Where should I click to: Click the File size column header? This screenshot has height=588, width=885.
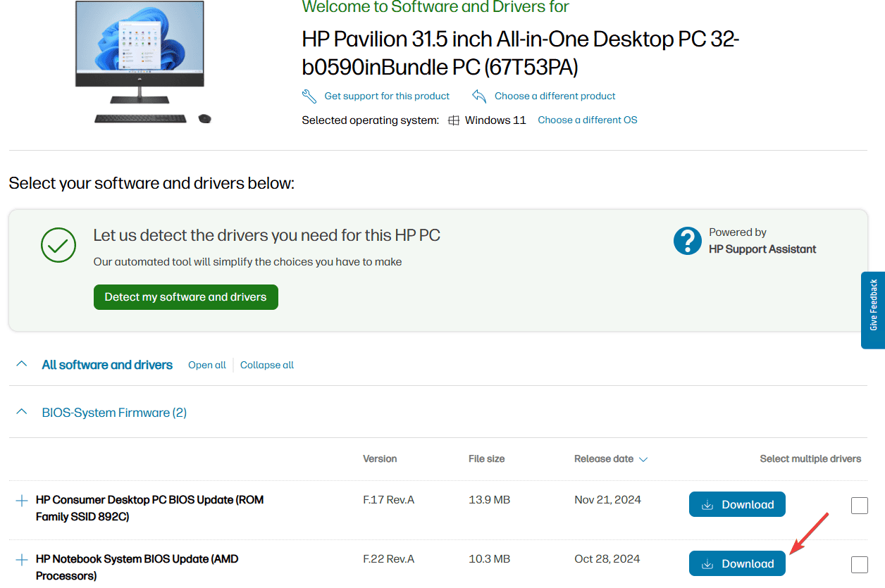[487, 458]
